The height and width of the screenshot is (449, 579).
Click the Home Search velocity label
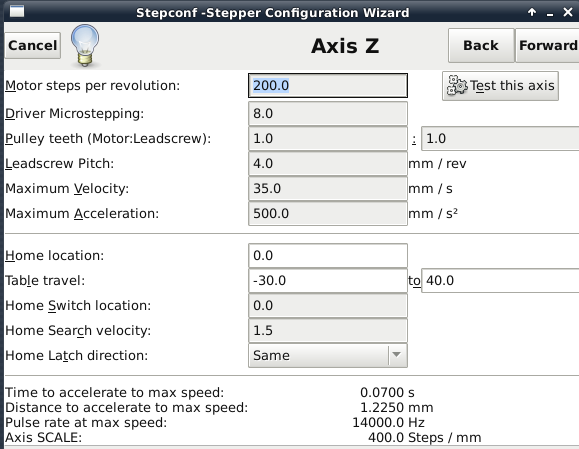78,330
